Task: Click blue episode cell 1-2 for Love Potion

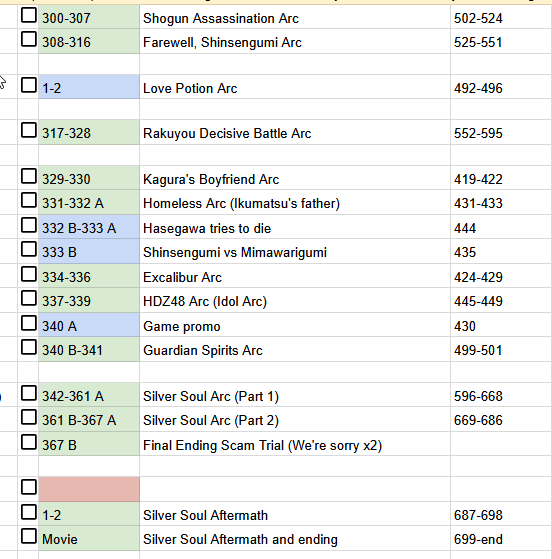Action: tap(89, 87)
